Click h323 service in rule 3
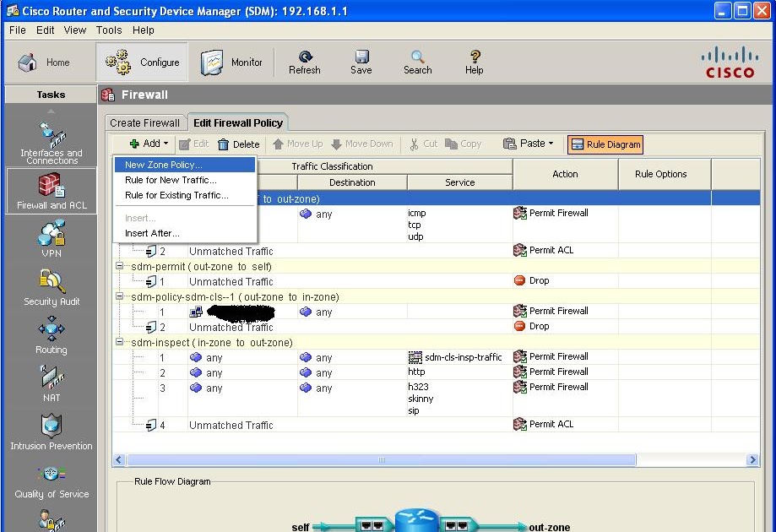 (x=418, y=387)
